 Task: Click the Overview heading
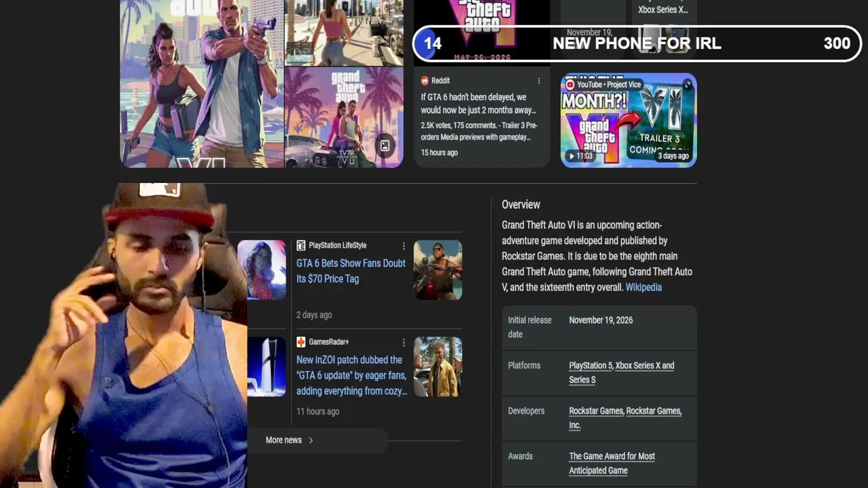pos(521,205)
